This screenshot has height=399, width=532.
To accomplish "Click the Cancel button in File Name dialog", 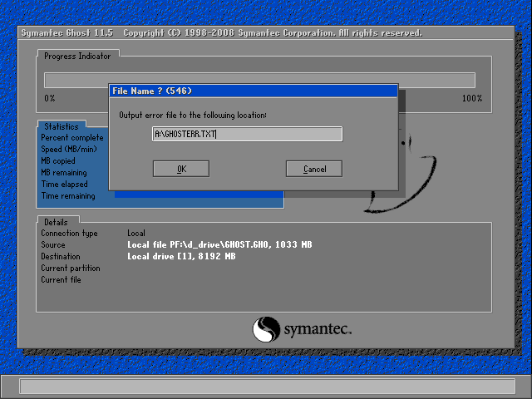I will [314, 169].
